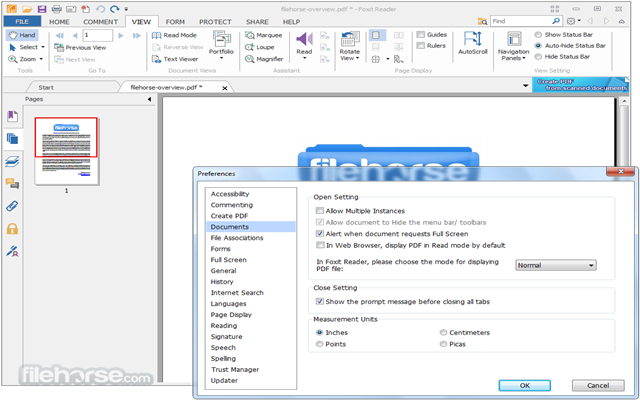Open the tab list dropdown arrow

coord(525,86)
